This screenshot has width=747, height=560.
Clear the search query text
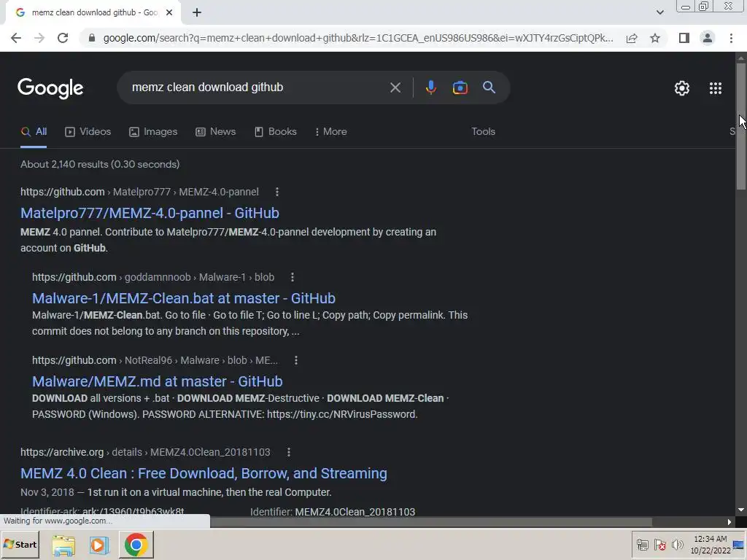tap(395, 87)
